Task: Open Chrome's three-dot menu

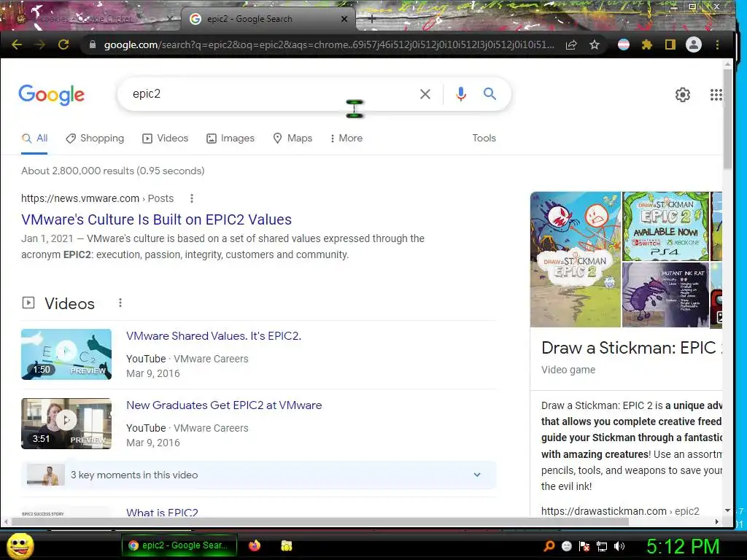Action: tap(718, 44)
